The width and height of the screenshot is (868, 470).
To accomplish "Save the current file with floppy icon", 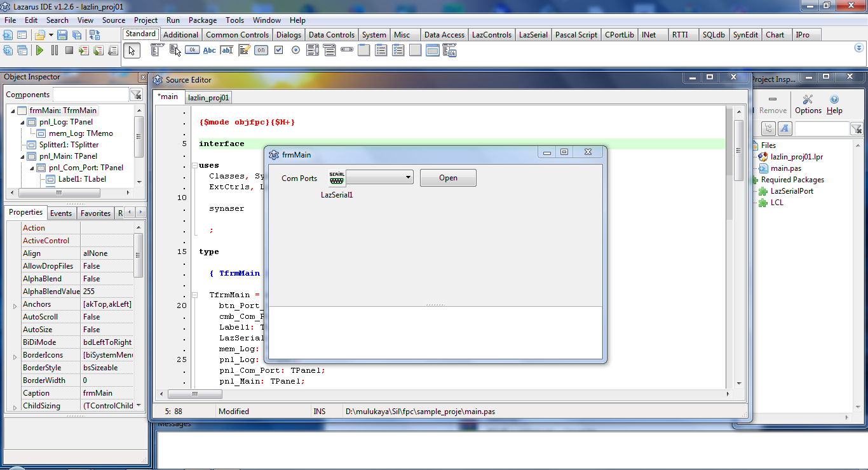I will (62, 35).
